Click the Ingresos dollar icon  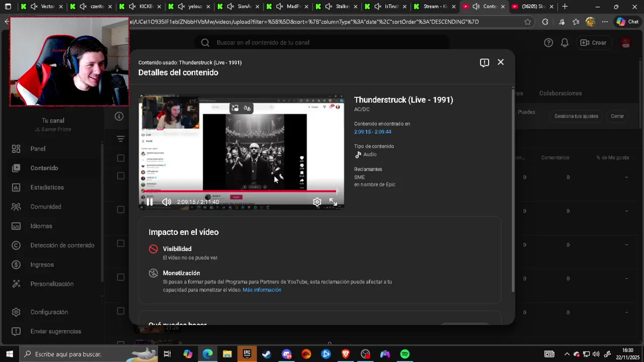(x=16, y=264)
